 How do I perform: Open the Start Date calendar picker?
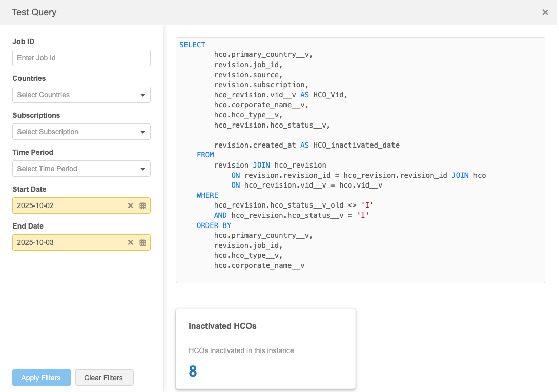coord(143,205)
